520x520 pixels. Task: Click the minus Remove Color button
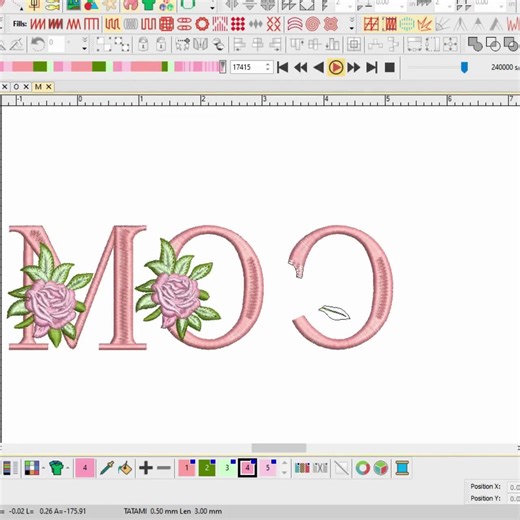click(164, 468)
